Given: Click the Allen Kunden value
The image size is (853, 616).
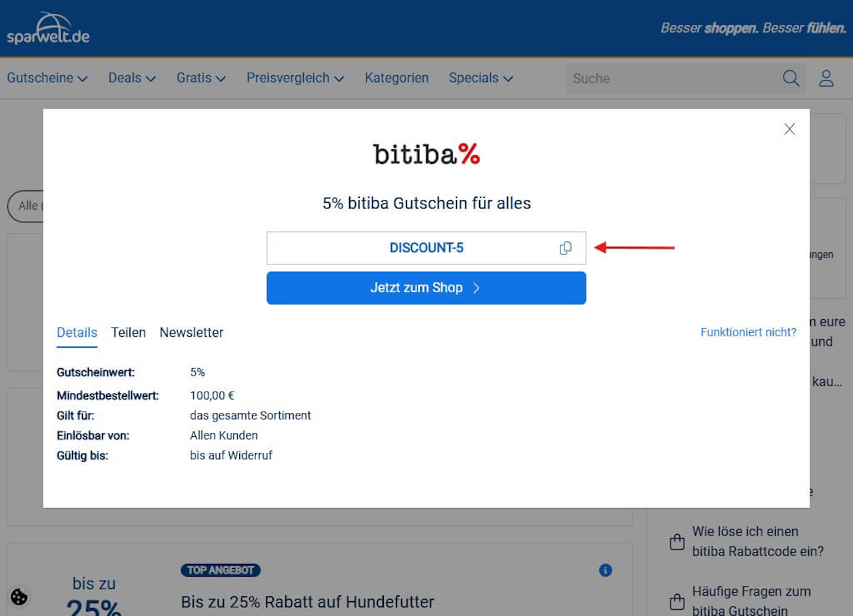Looking at the screenshot, I should pyautogui.click(x=224, y=436).
